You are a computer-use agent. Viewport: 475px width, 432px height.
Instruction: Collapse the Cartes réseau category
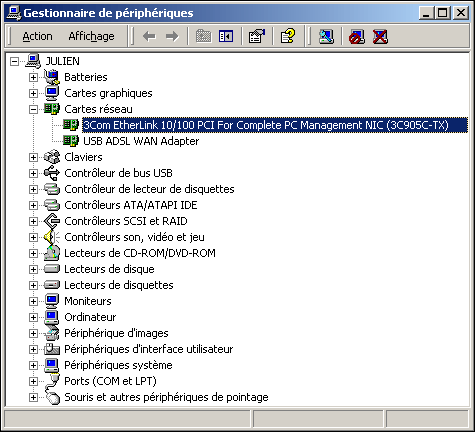33,109
